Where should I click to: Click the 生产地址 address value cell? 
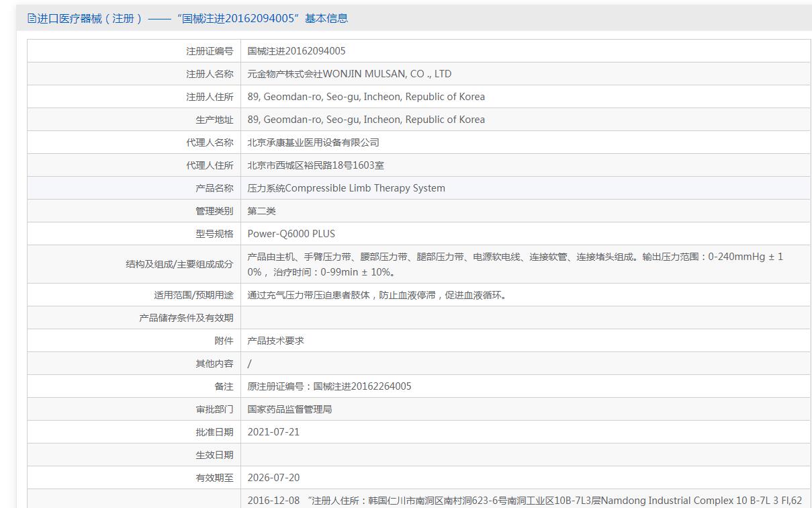[366, 120]
